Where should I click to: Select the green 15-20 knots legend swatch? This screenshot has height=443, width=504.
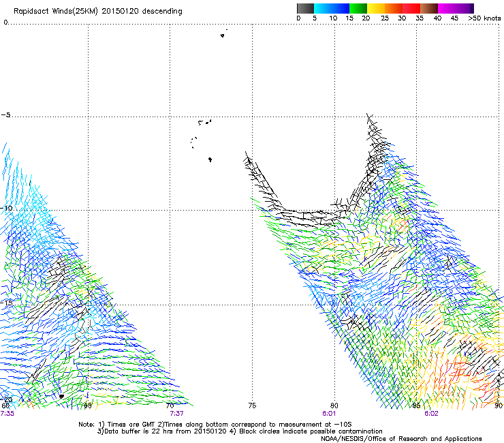tap(358, 8)
